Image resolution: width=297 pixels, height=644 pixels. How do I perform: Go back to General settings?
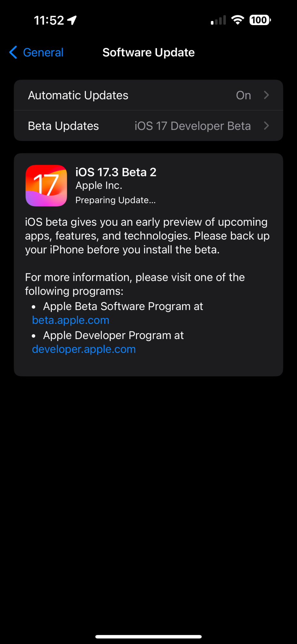click(x=36, y=52)
